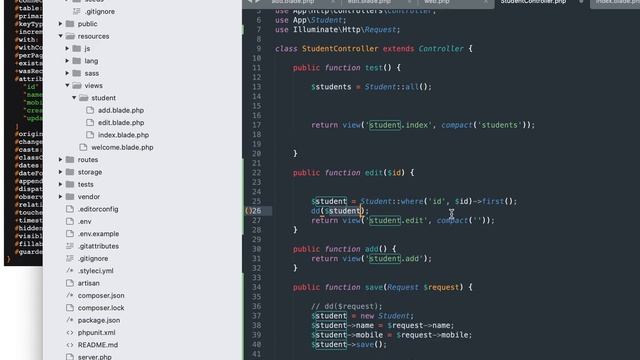The width and height of the screenshot is (640, 360).
Task: Expand the storage folder arrow
Action: click(x=60, y=172)
